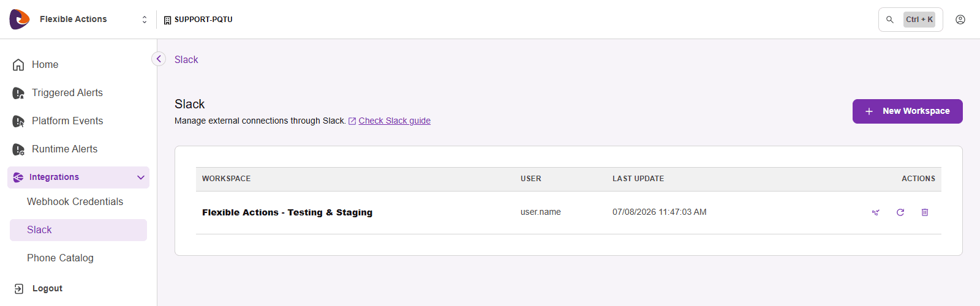Click the Home house icon
This screenshot has height=306, width=980.
(x=18, y=65)
